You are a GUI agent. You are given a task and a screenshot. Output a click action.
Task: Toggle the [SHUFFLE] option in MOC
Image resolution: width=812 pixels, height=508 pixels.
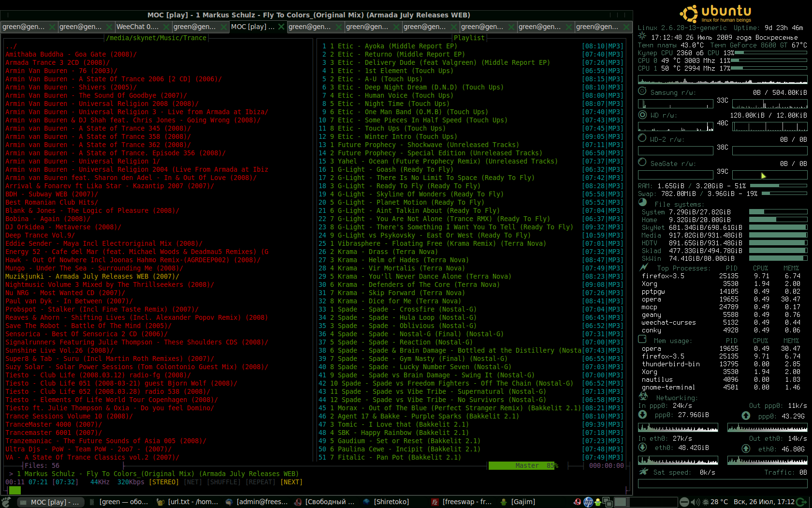pyautogui.click(x=223, y=482)
